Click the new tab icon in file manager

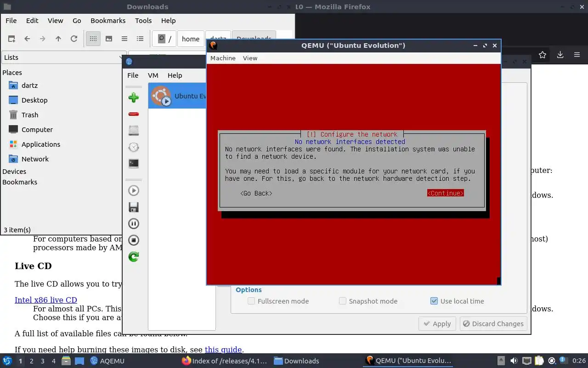pos(11,39)
